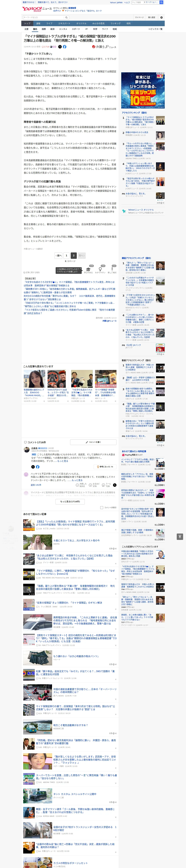Click the search magnifier beside keyword field
186x868 pixels.
coord(66,18)
